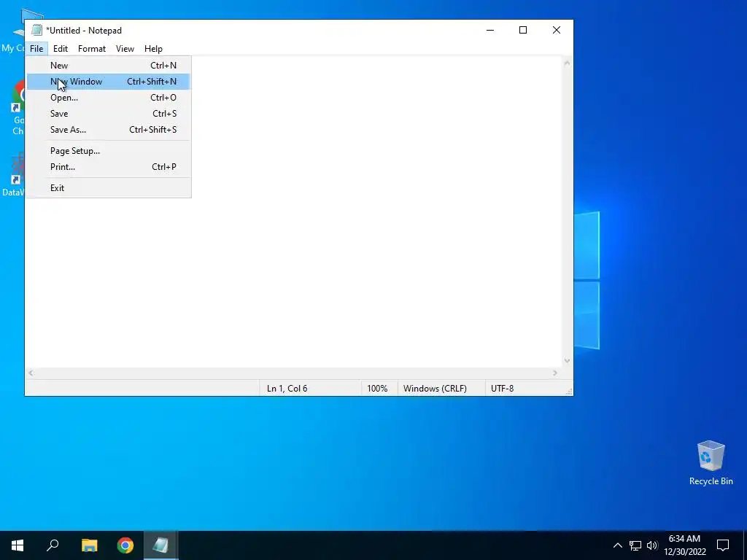Select Save As... menu entry
Screen dimensions: 747x560
click(109, 130)
